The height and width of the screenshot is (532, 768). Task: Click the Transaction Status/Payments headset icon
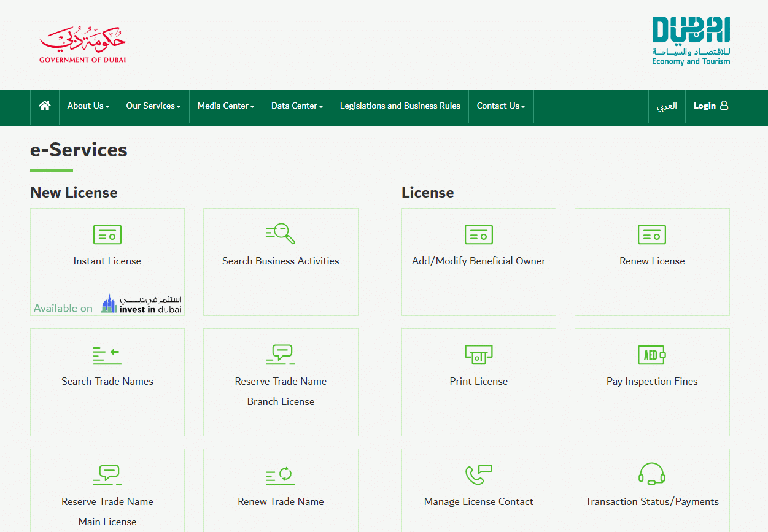[x=651, y=475]
